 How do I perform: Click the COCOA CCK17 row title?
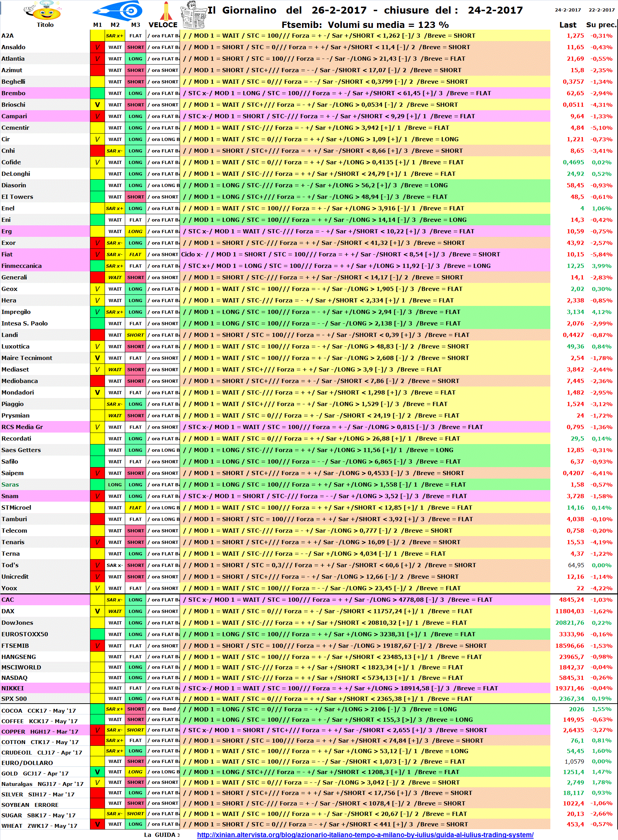38,711
